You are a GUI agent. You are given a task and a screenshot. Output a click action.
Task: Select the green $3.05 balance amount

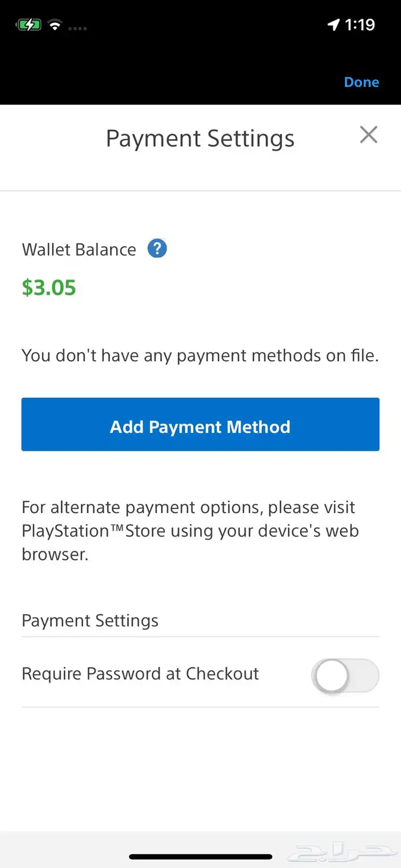point(49,287)
